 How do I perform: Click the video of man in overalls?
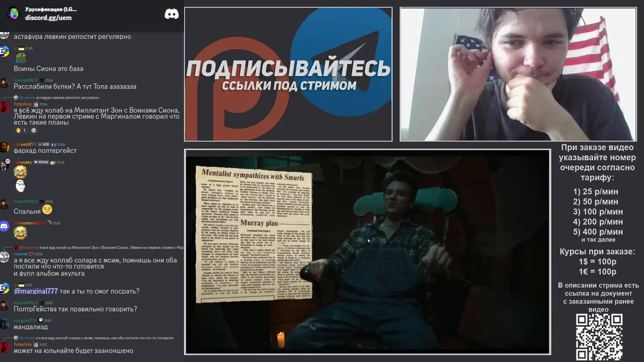pos(367,252)
